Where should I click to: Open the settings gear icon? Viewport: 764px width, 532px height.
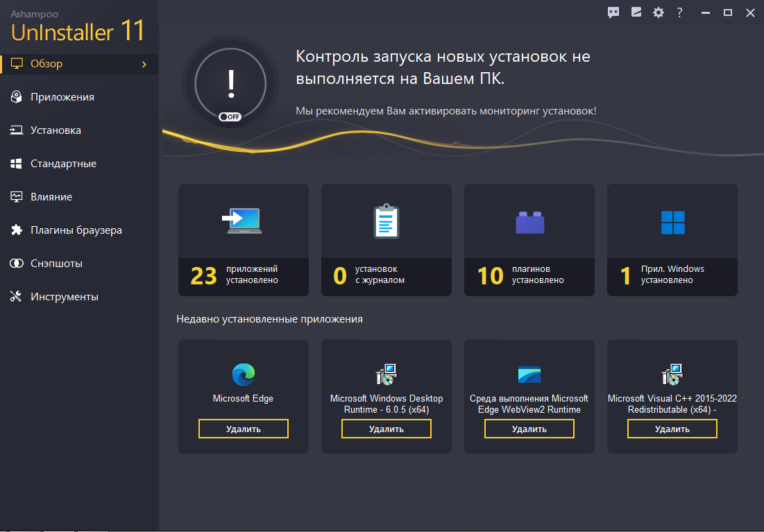[x=659, y=12]
